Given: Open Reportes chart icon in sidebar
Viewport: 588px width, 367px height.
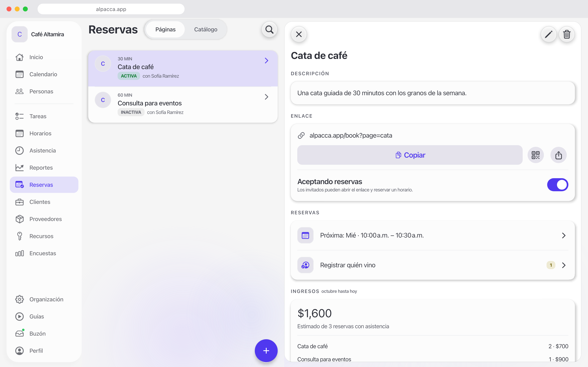Looking at the screenshot, I should pyautogui.click(x=19, y=167).
